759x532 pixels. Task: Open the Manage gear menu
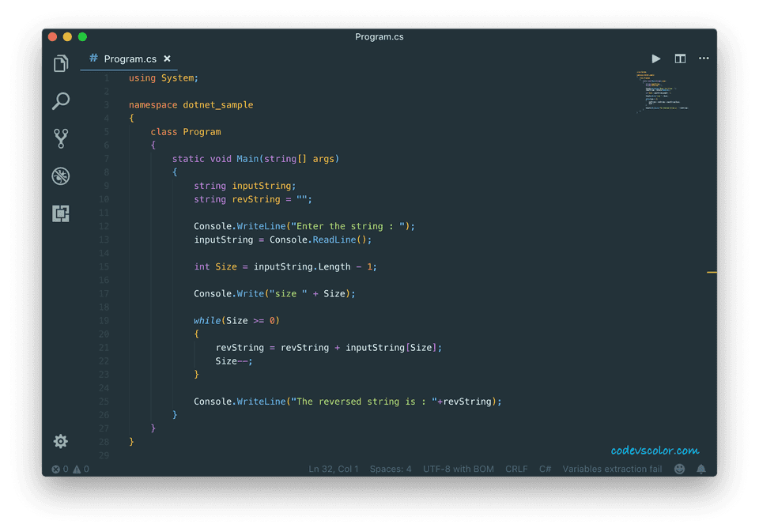tap(61, 441)
